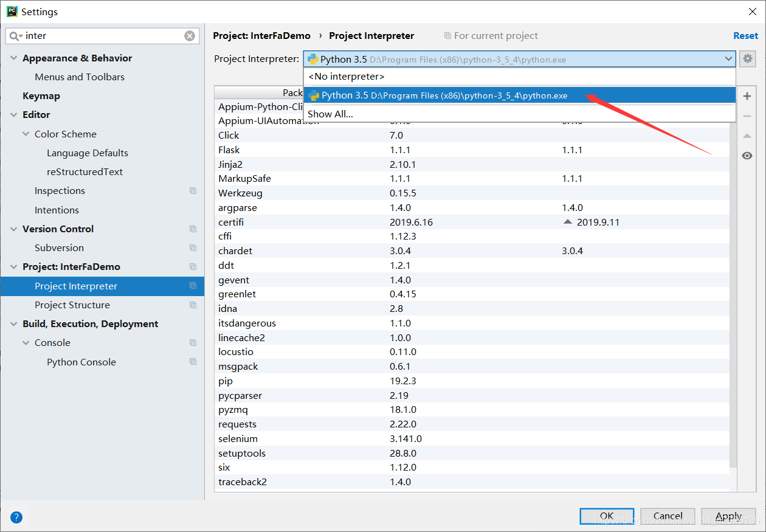Select the traceback2 package row
Viewport: 766px width, 532px height.
(472, 482)
